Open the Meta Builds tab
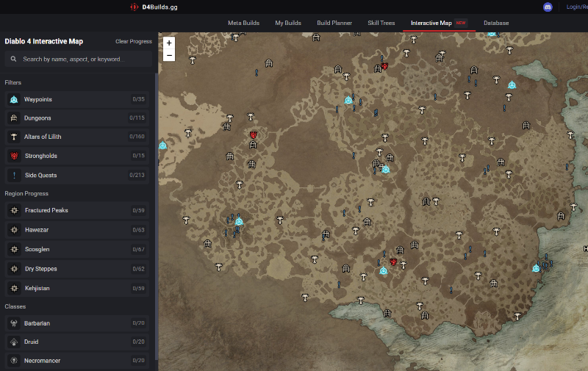The image size is (588, 371). tap(244, 23)
